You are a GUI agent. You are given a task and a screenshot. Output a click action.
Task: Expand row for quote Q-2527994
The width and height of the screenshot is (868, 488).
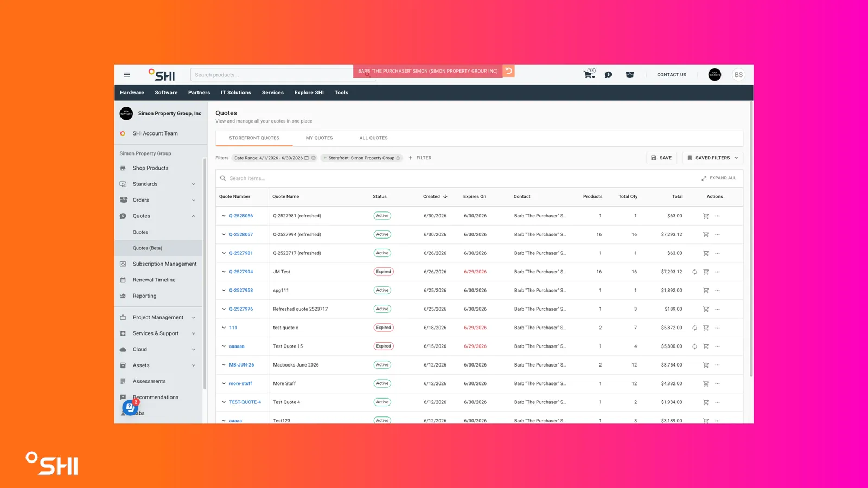click(224, 272)
